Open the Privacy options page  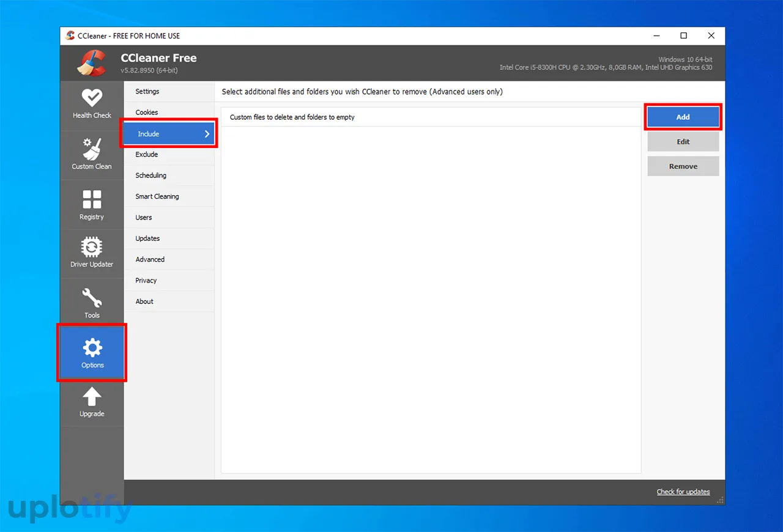click(x=169, y=281)
